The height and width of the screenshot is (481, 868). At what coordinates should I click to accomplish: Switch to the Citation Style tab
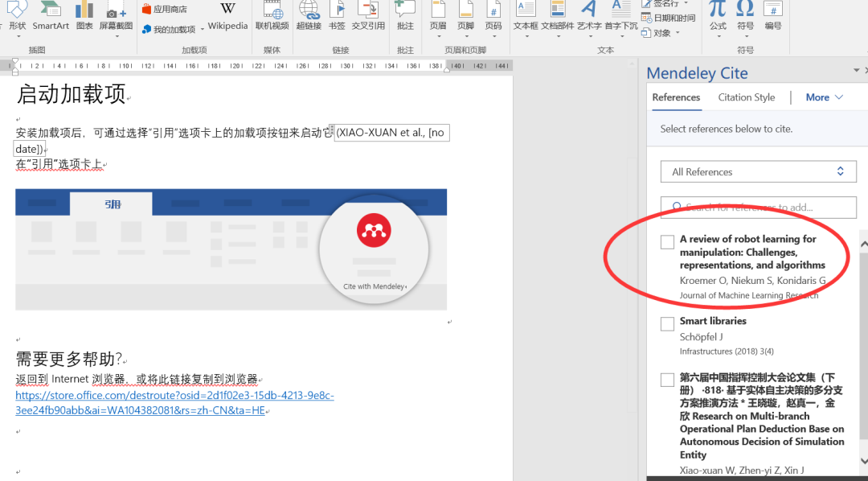(x=746, y=97)
